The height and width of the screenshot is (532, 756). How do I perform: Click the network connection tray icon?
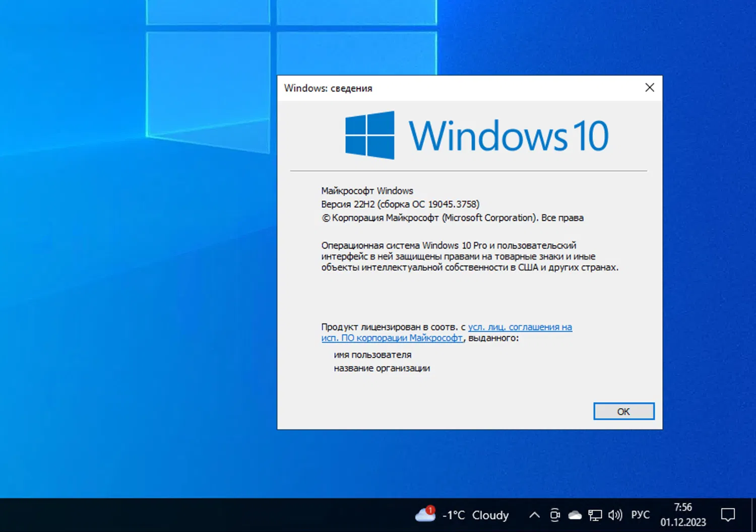(x=595, y=515)
